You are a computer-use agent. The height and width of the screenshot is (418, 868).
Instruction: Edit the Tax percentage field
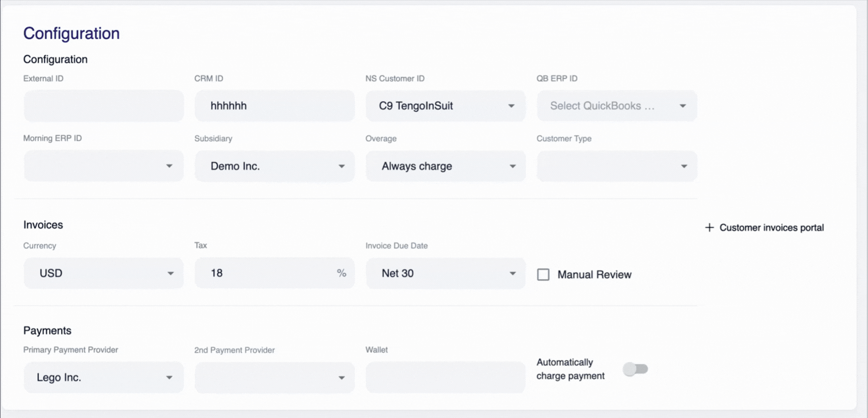[275, 273]
